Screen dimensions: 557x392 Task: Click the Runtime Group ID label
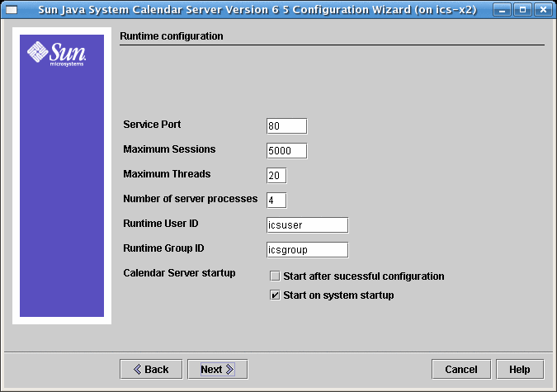point(163,248)
